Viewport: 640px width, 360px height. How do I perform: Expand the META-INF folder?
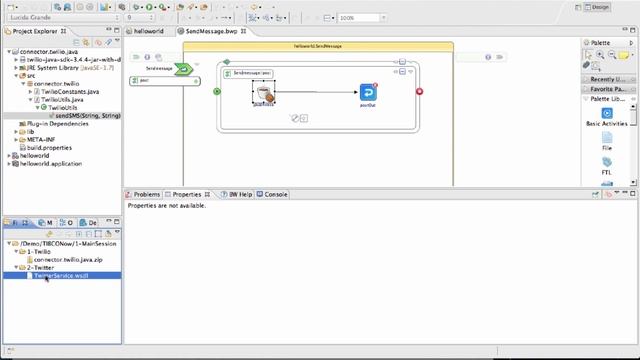click(16, 140)
